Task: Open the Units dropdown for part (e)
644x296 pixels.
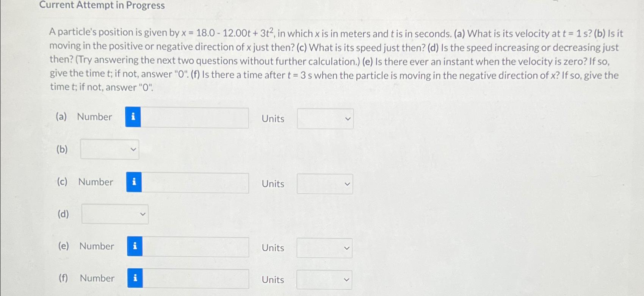Action: 324,248
